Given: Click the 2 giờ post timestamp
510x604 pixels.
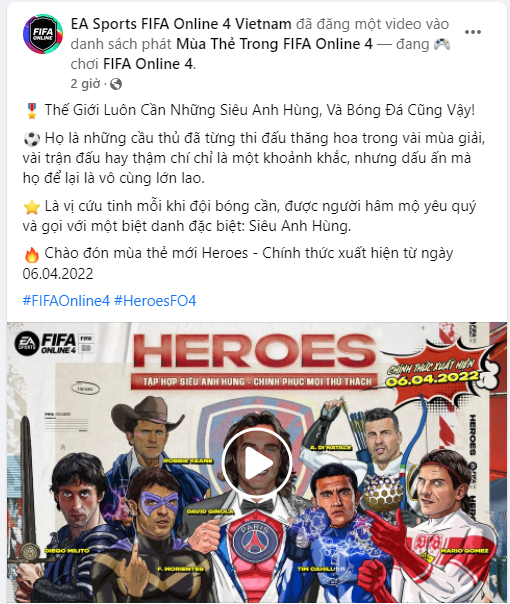Looking at the screenshot, I should click(x=85, y=84).
